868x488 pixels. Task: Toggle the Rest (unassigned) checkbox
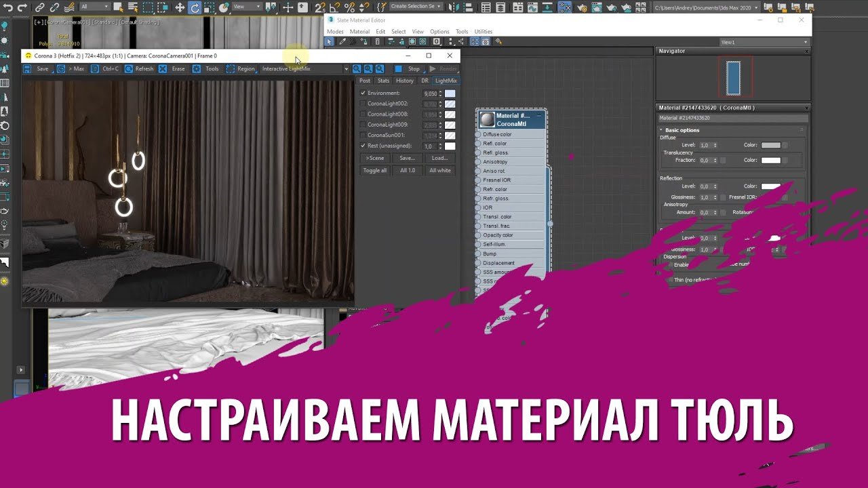click(x=363, y=146)
